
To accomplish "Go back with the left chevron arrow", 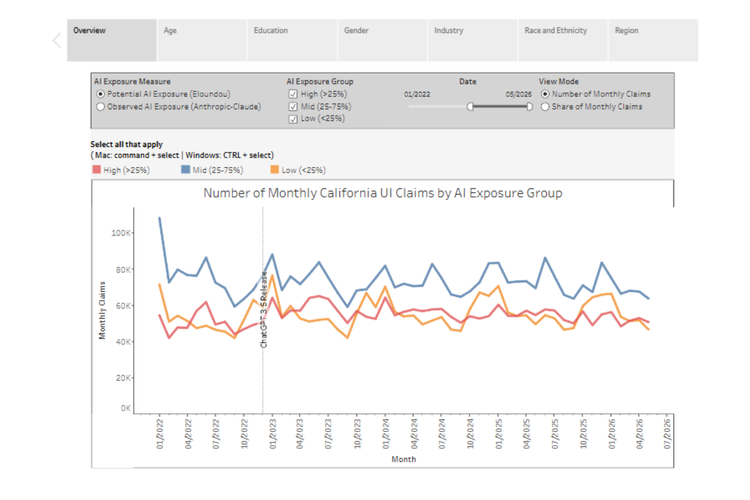I will tap(57, 40).
